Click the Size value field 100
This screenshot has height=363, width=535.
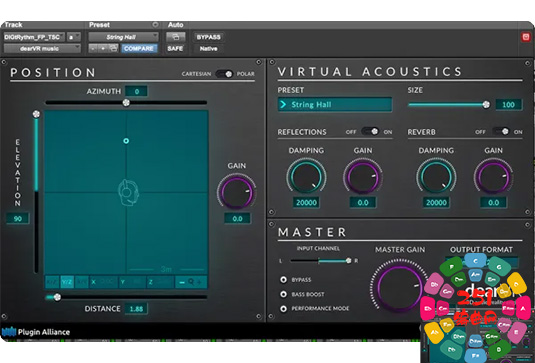[508, 105]
